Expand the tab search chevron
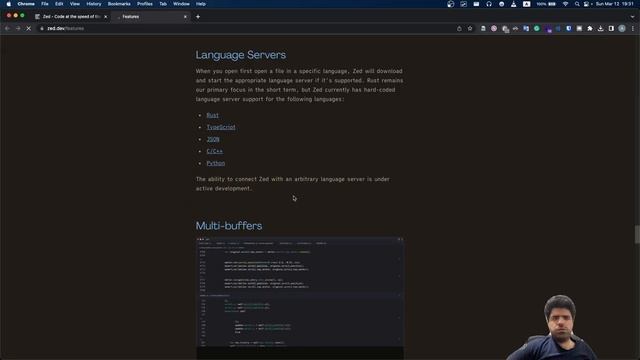The width and height of the screenshot is (640, 360). 632,17
